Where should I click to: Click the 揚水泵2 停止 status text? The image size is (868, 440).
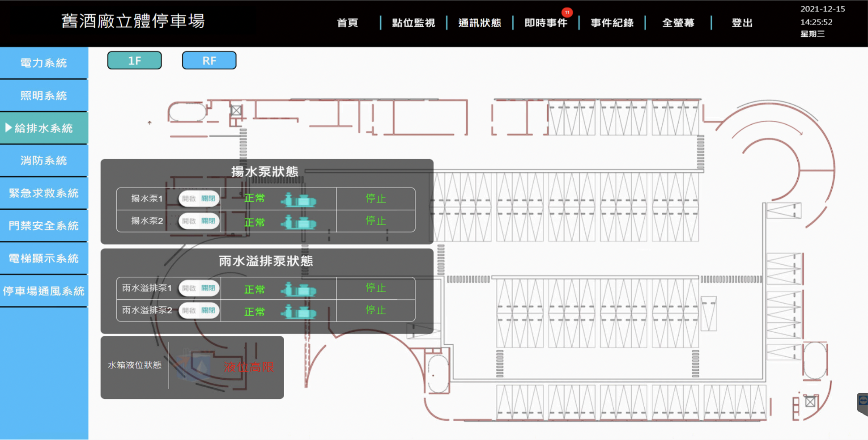[376, 220]
